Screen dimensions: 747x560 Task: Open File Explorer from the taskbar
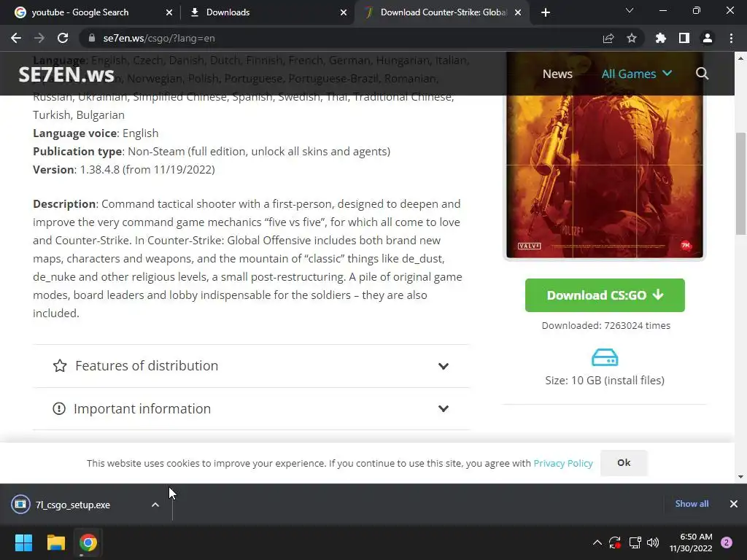pos(55,542)
